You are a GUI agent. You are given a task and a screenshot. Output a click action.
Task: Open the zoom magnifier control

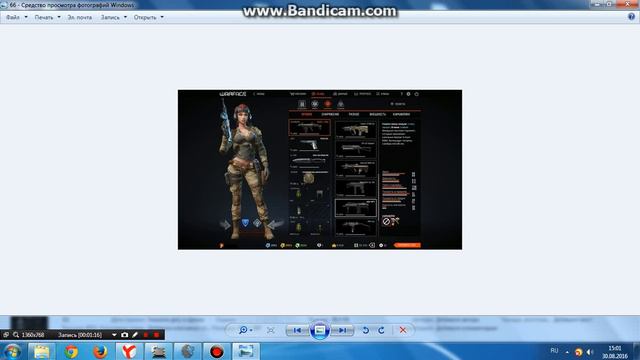pyautogui.click(x=245, y=330)
